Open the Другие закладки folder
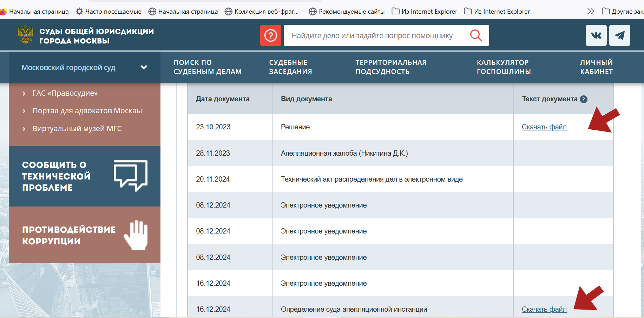This screenshot has width=644, height=318. pos(625,11)
